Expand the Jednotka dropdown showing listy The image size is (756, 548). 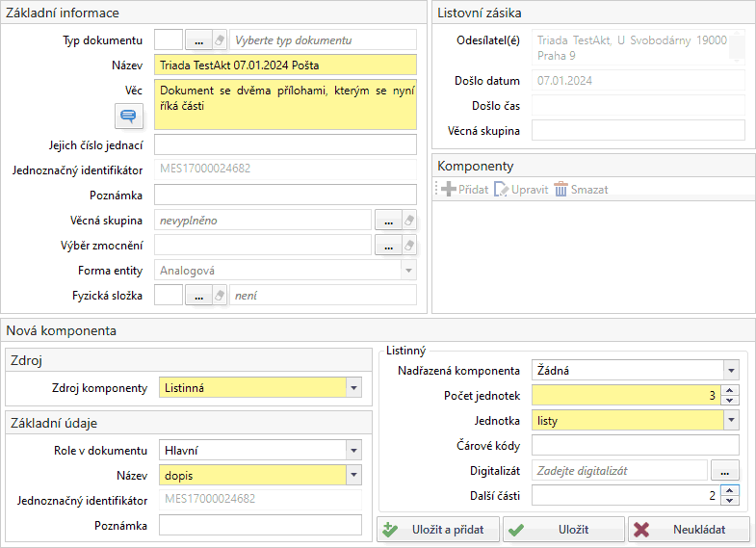tap(731, 421)
